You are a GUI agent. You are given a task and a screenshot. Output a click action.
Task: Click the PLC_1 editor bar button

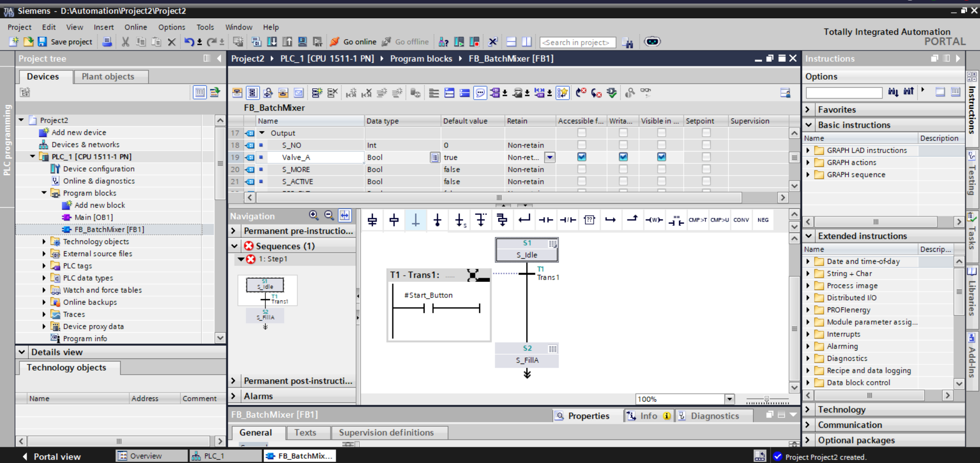[x=225, y=456]
